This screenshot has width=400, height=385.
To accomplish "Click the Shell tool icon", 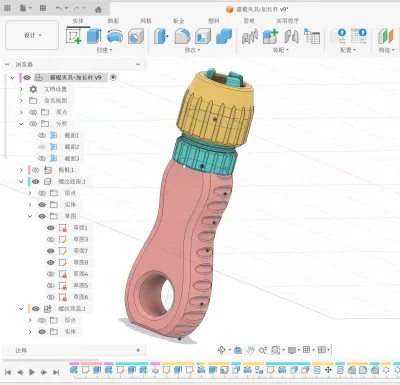I will click(203, 36).
